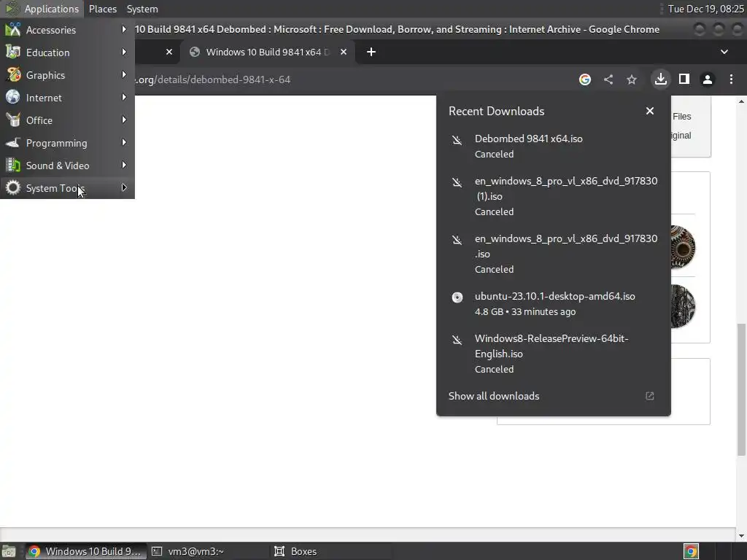Click canceled icon beside Debombed 9841 x64.iso
Image resolution: width=747 pixels, height=560 pixels.
point(457,140)
